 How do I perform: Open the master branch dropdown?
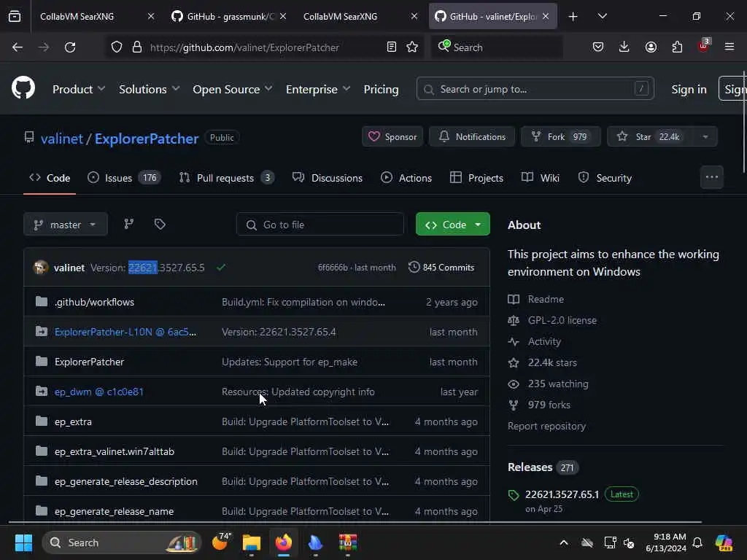(65, 225)
